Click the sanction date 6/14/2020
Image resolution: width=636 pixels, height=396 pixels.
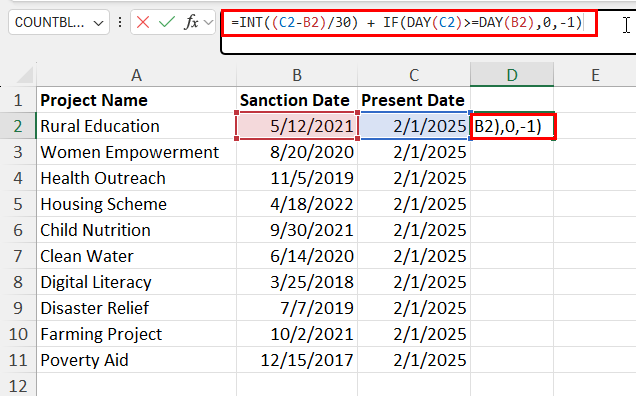click(297, 256)
